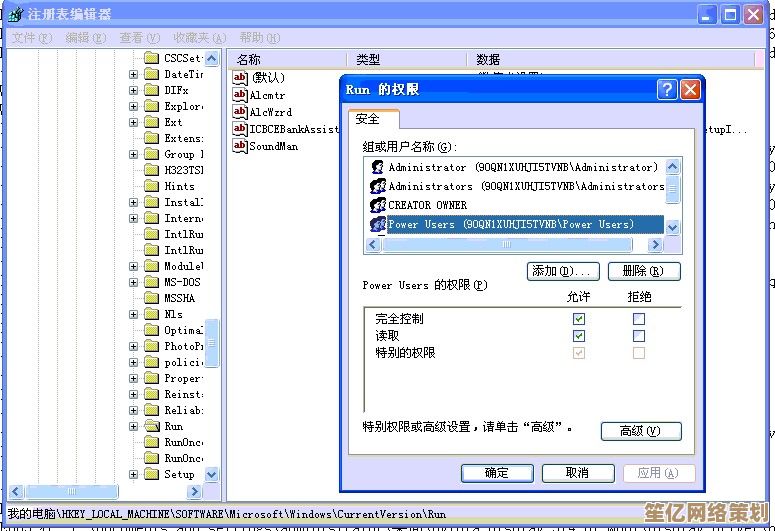Click tree pane scroll down arrow
The image size is (775, 531).
point(212,475)
